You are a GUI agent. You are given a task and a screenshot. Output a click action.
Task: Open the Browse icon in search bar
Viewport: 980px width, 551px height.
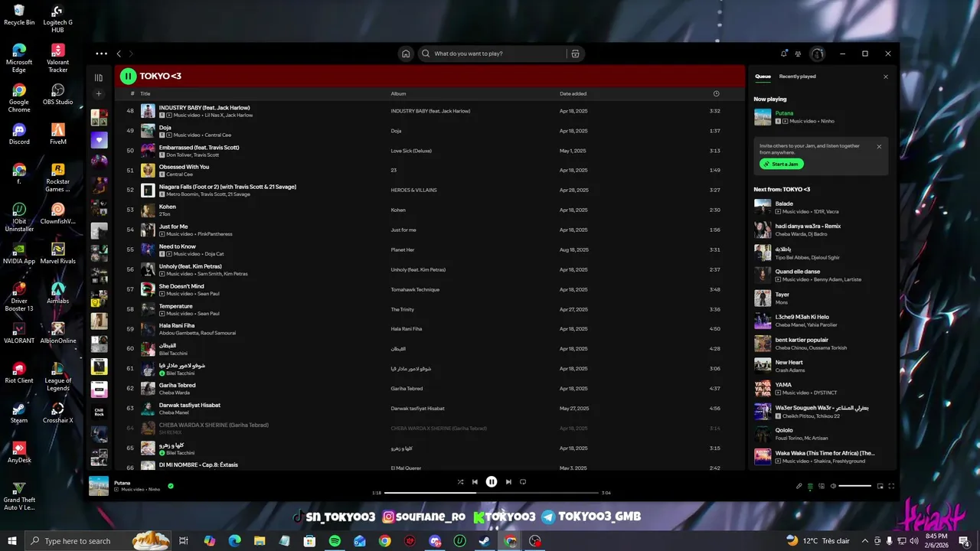coord(576,54)
